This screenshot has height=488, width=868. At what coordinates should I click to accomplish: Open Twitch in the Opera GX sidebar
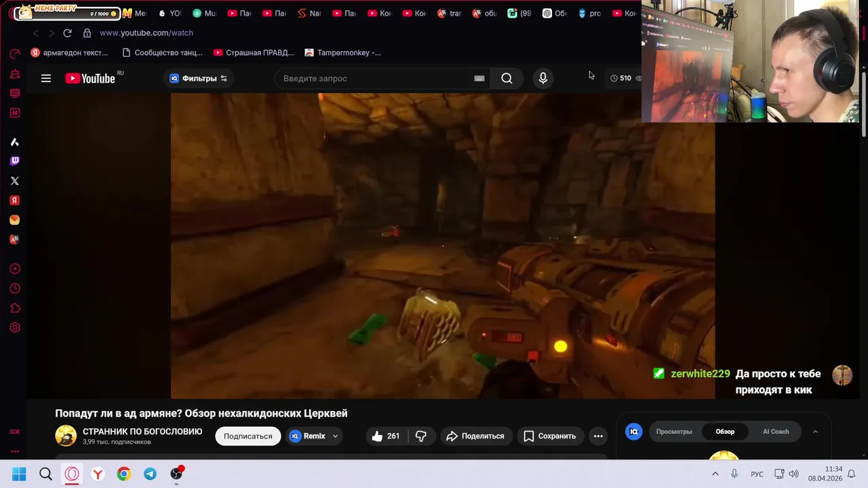pyautogui.click(x=15, y=161)
